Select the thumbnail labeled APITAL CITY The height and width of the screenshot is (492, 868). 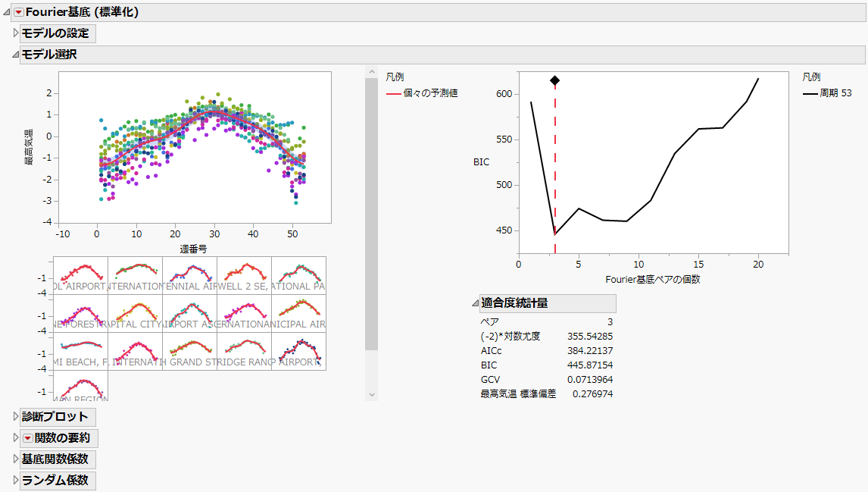[x=135, y=313]
